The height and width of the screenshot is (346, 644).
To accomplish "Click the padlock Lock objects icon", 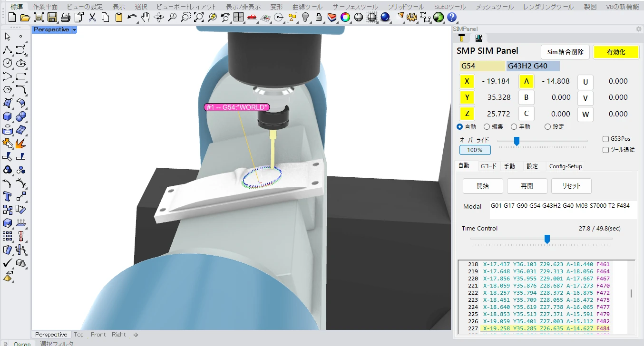I will [319, 18].
